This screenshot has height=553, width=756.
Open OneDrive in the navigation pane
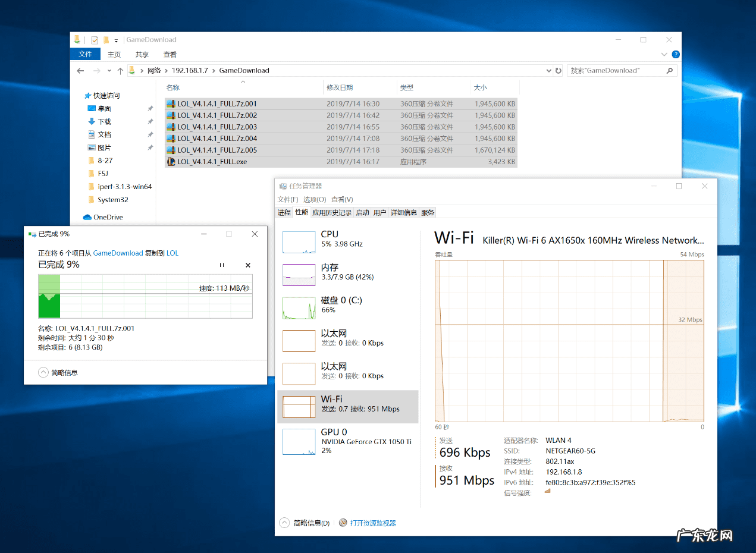[x=107, y=217]
